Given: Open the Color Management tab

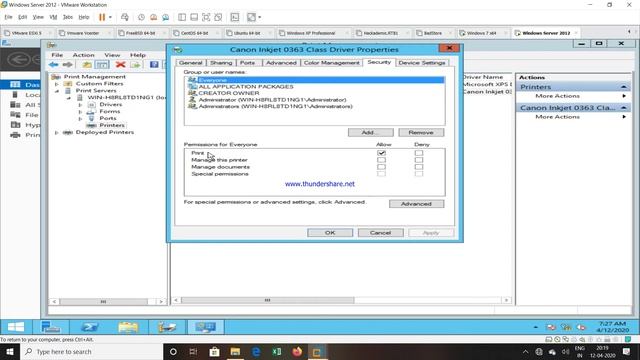Looking at the screenshot, I should [x=331, y=63].
